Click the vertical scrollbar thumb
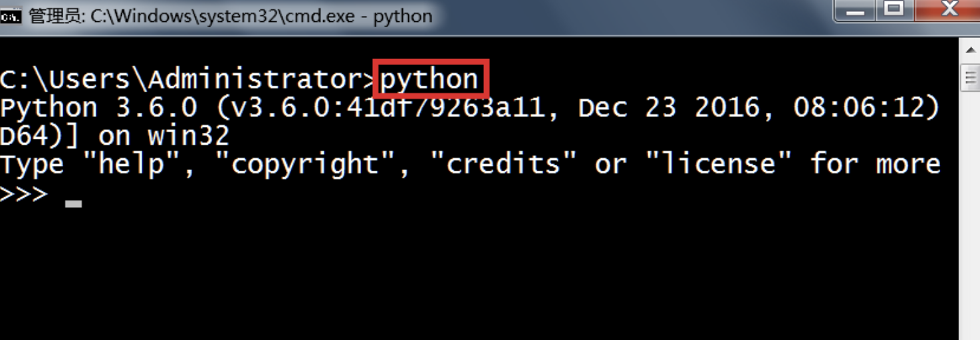The image size is (980, 340). [x=970, y=76]
